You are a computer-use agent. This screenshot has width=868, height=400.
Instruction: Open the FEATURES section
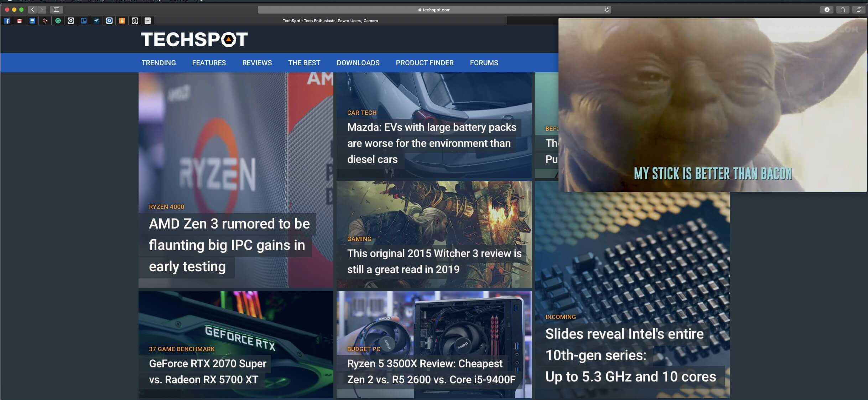click(x=209, y=63)
